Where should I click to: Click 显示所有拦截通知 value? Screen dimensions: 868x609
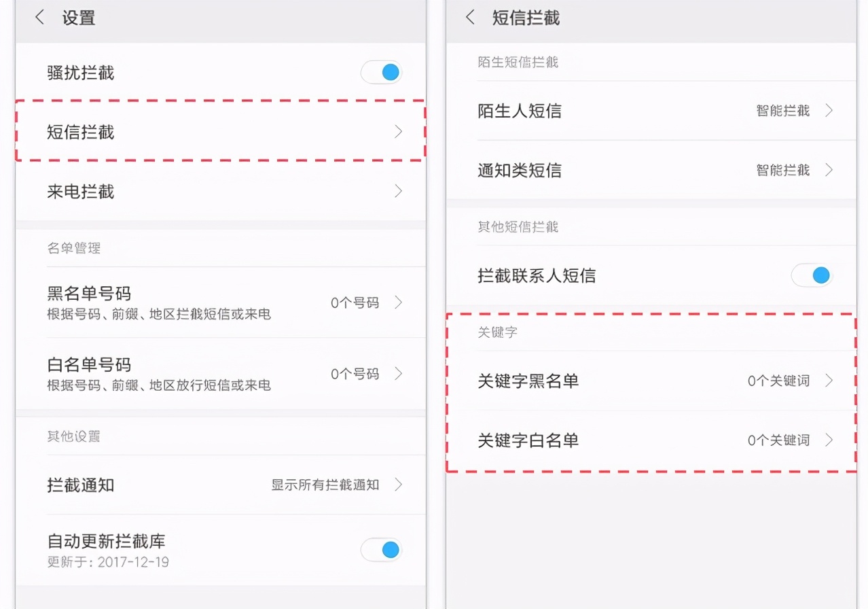(x=325, y=485)
